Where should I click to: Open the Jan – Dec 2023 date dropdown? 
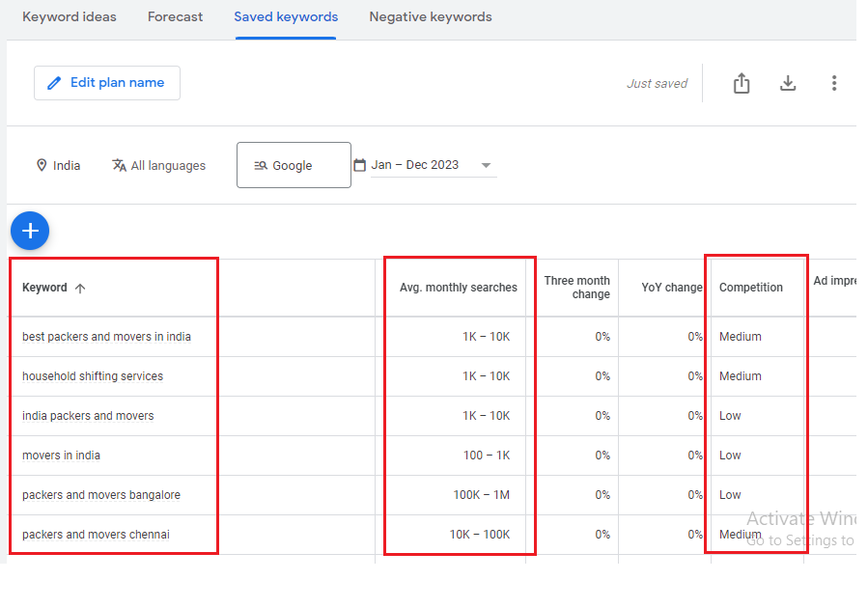[486, 165]
